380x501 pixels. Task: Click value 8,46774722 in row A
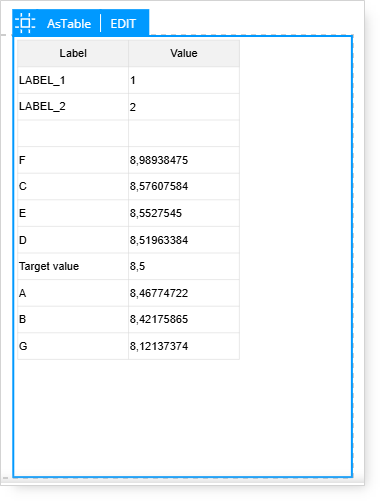click(159, 293)
